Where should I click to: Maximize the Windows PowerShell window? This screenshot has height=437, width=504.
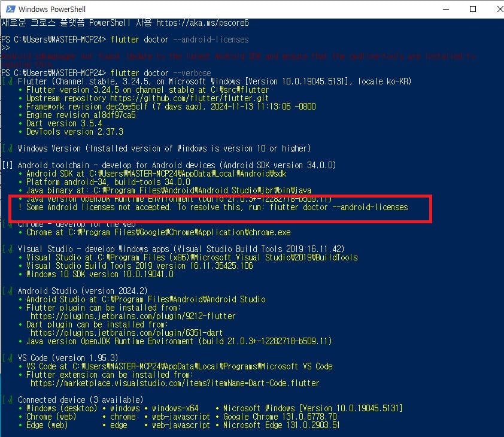472,9
